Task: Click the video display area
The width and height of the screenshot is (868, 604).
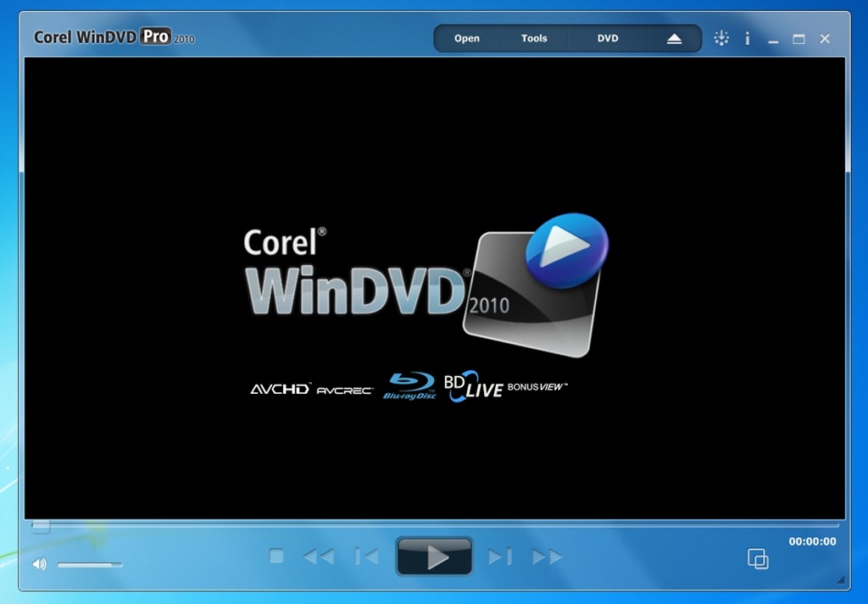Action: pyautogui.click(x=435, y=288)
